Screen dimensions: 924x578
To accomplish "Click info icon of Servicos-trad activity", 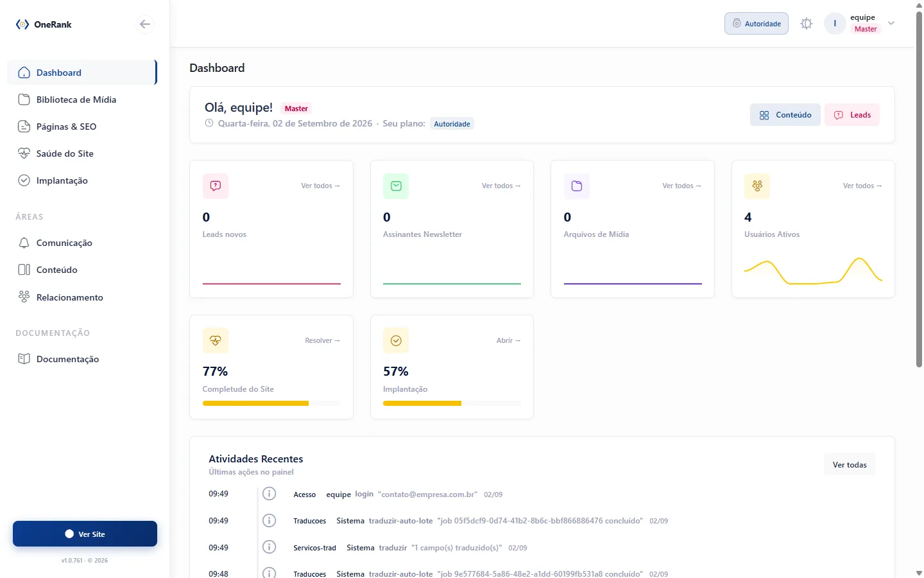I will pyautogui.click(x=269, y=547).
